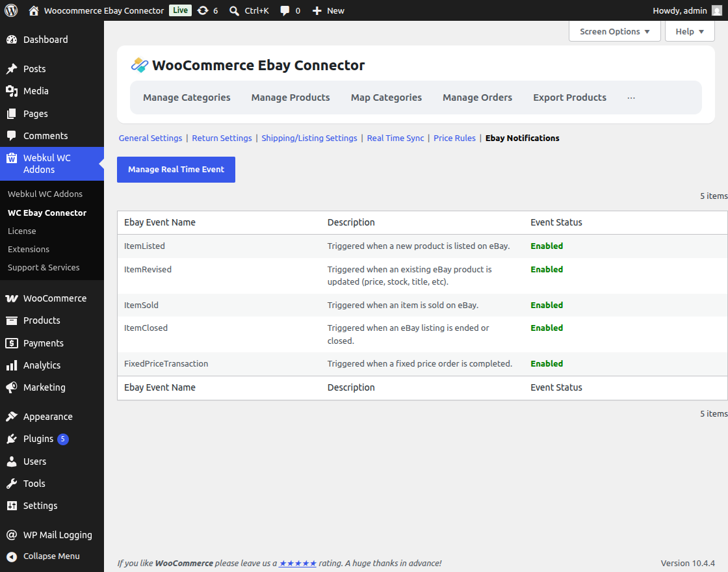Viewport: 728px width, 572px height.
Task: Click the ItemListed event name
Action: pos(144,246)
